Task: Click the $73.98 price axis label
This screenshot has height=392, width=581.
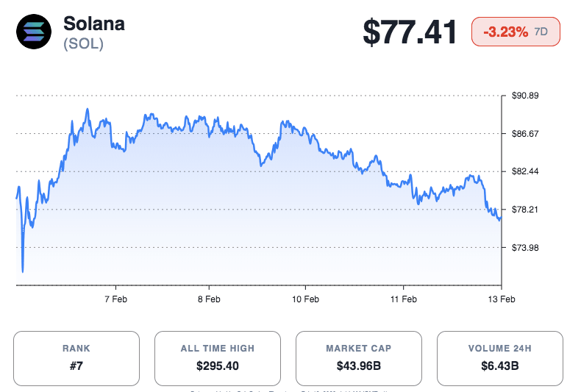Action: (x=526, y=248)
